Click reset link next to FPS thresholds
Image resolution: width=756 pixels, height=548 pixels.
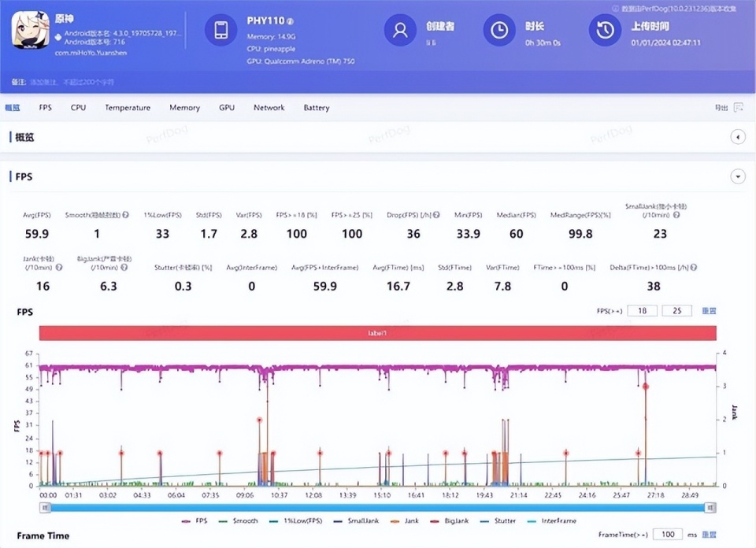[x=709, y=311]
